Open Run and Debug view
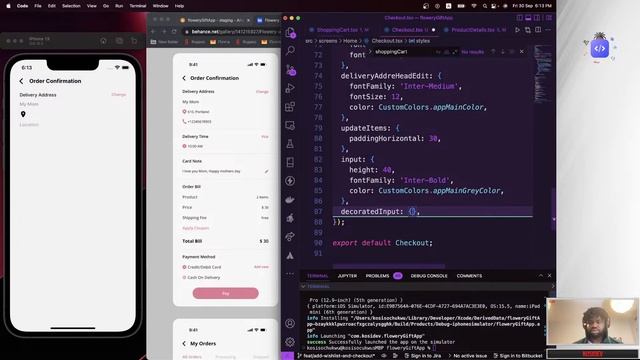This screenshot has width=640, height=360. [x=290, y=88]
